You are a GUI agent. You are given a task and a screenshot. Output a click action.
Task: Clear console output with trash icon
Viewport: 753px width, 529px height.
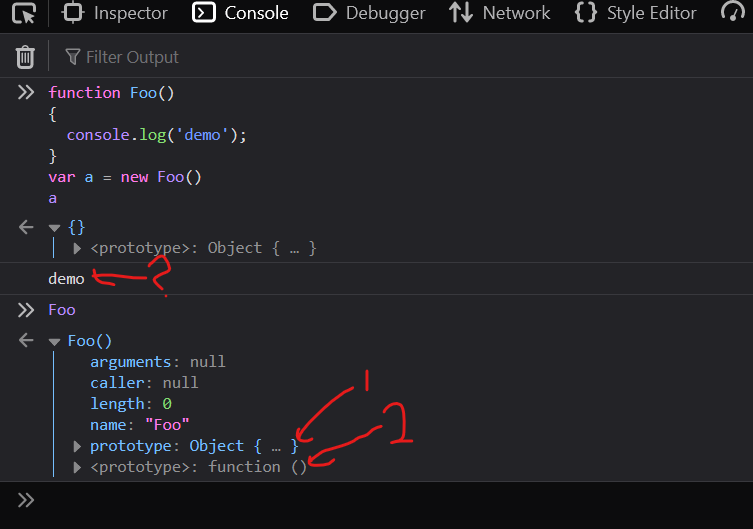[25, 57]
